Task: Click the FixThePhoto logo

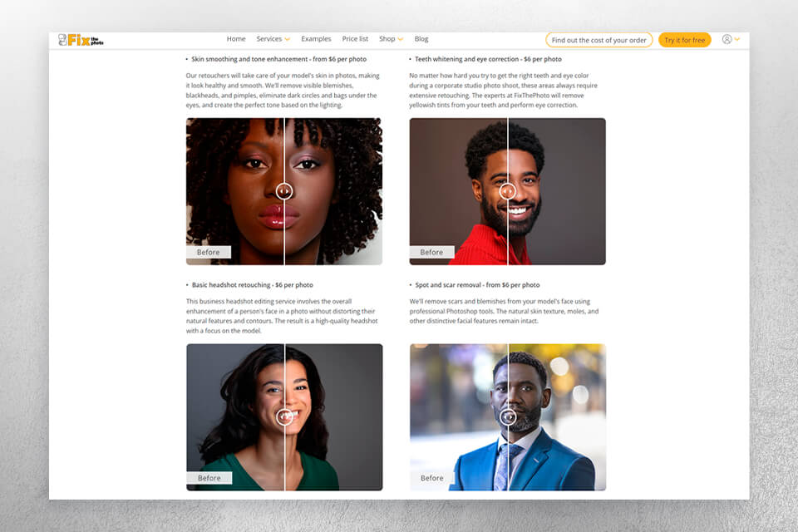Action: click(81, 40)
